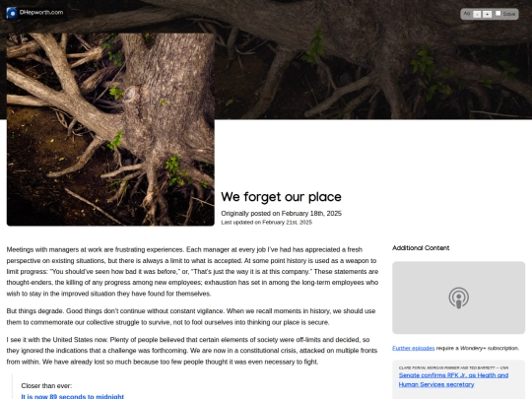Image resolution: width=532 pixels, height=399 pixels.
Task: Enable the Save checkbox
Action: pyautogui.click(x=498, y=13)
